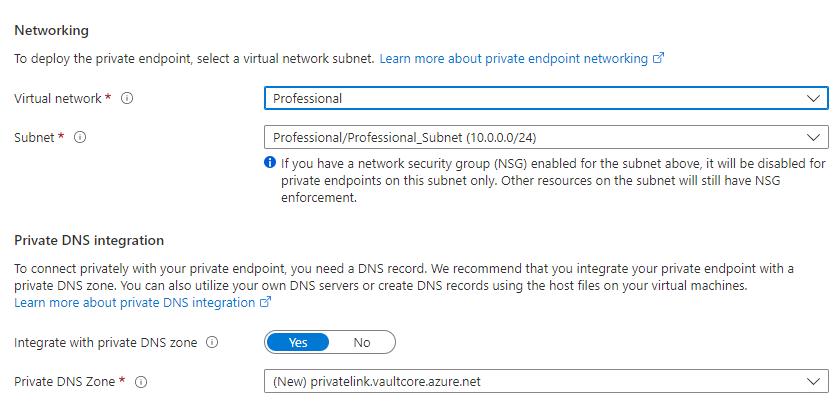Switch private DNS zone integration to No
Image resolution: width=838 pixels, height=418 pixels.
click(x=361, y=342)
